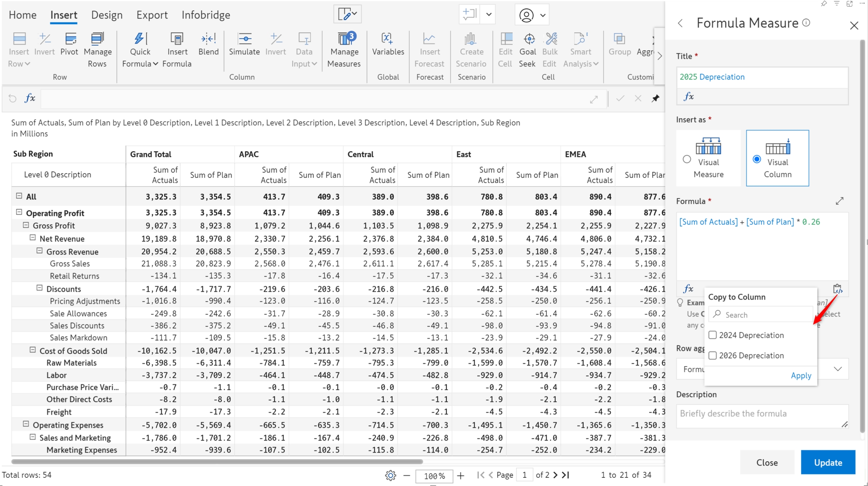Click Apply in Copy to Column
Viewport: 868px width, 486px height.
click(x=801, y=375)
